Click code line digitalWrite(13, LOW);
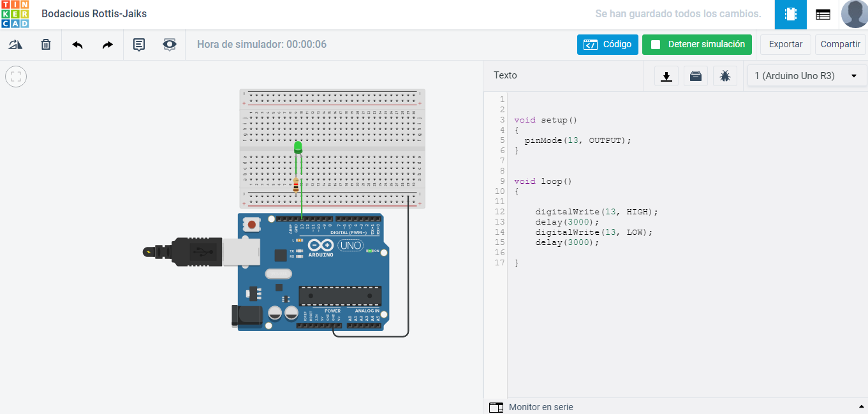Viewport: 868px width, 414px height. 594,232
